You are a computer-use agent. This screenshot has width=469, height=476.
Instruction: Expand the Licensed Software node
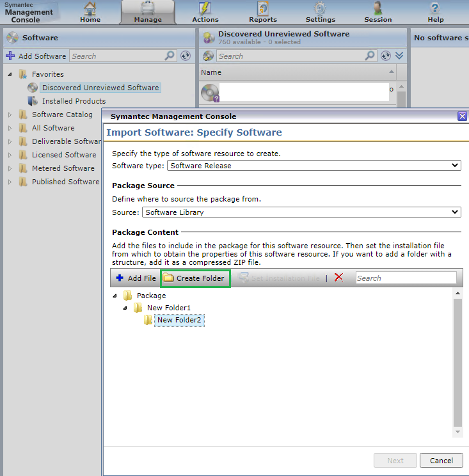pyautogui.click(x=10, y=155)
